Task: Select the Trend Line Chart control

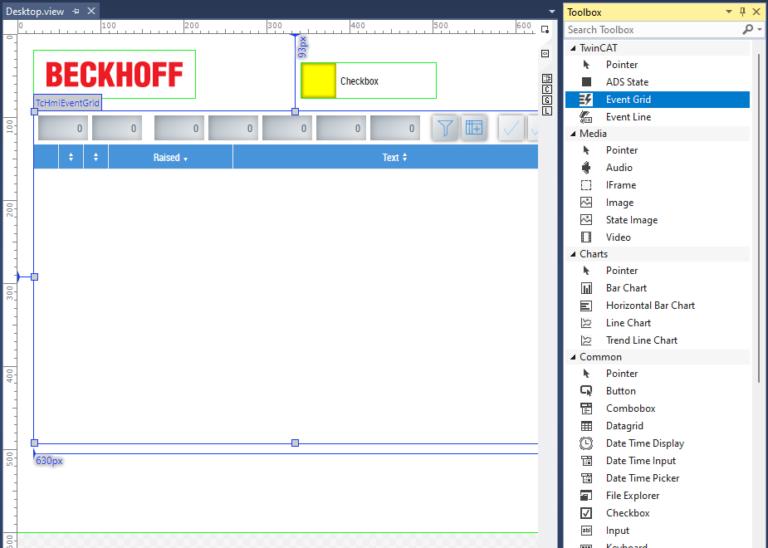Action: tap(641, 340)
